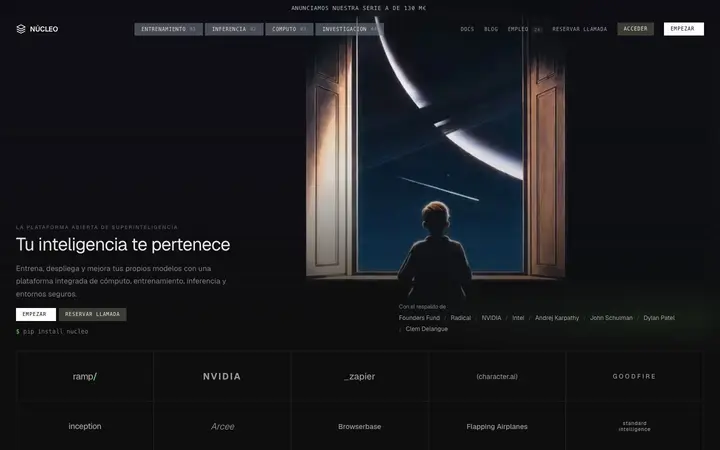Click Radical in backers list
This screenshot has width=720, height=450.
[x=461, y=318]
